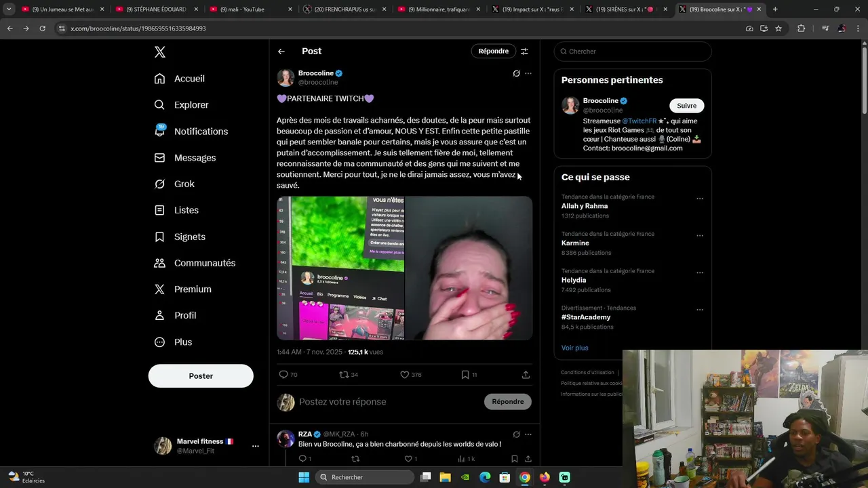The height and width of the screenshot is (488, 868).
Task: Open Communautés in the sidebar
Action: (x=195, y=263)
